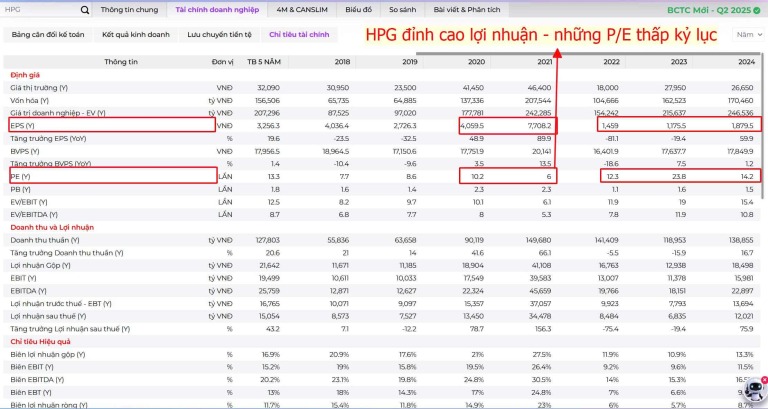Click market price 46,400 for 2021

tap(540, 88)
